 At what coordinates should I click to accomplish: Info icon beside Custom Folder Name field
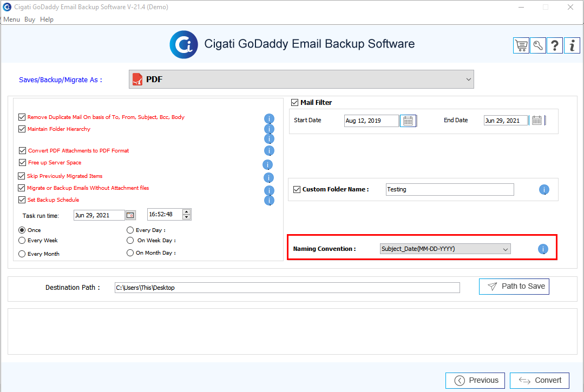point(544,190)
